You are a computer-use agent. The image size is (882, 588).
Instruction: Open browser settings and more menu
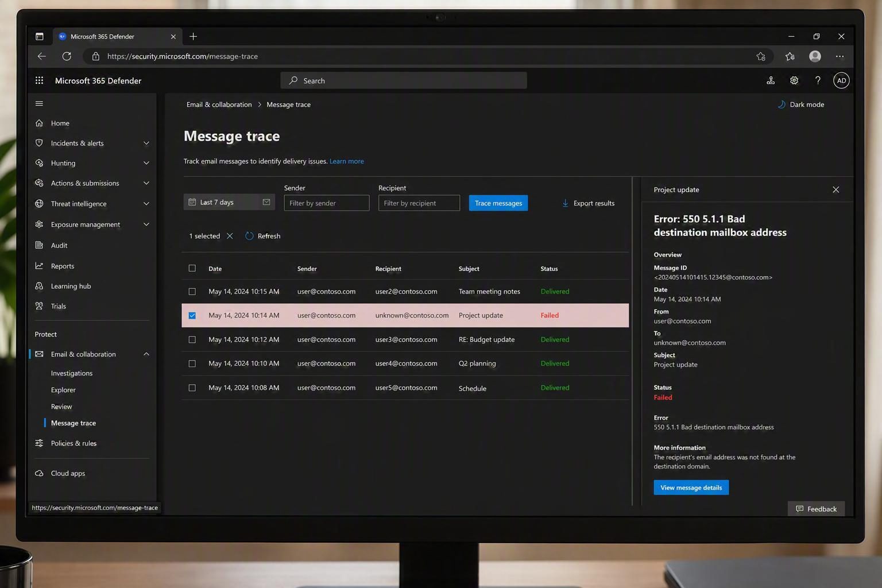(x=840, y=56)
